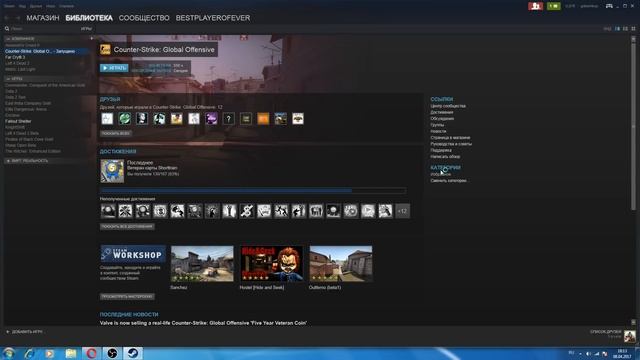The image size is (640, 360).
Task: Collapse the ИЗБРАННОЕ favorites section
Action: coord(8,39)
